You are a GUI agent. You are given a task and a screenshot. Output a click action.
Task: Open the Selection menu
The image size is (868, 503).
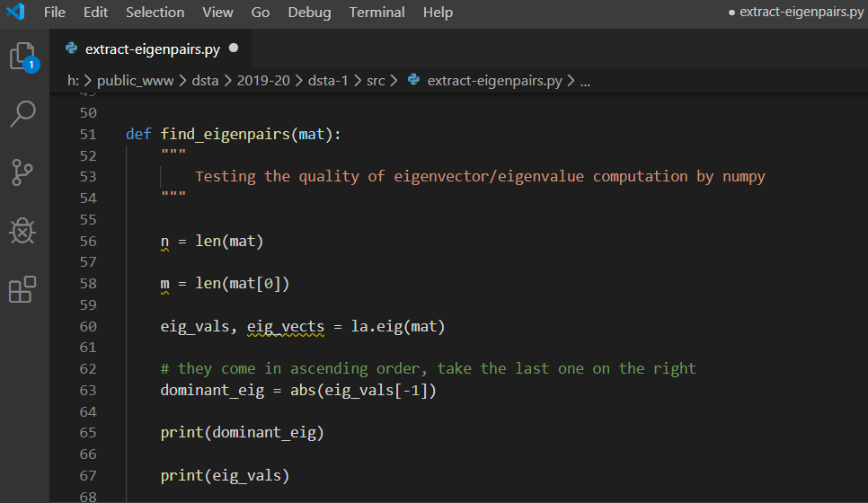(155, 13)
